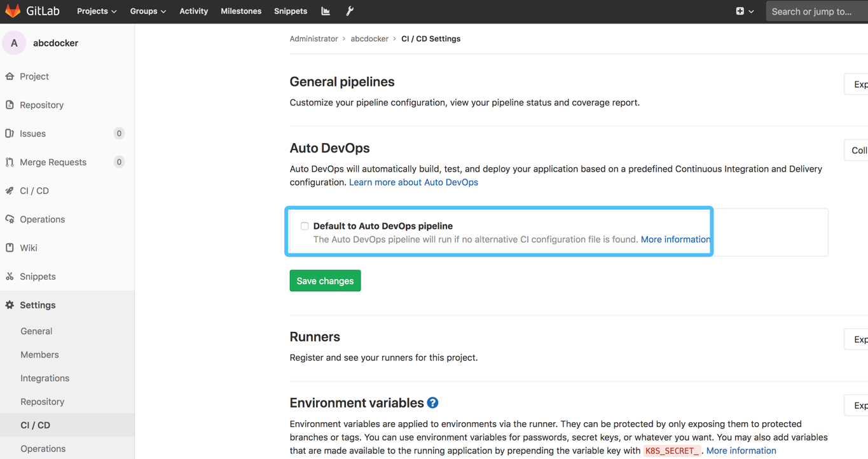This screenshot has width=868, height=459.
Task: Open More information link under Environment variables
Action: [741, 450]
